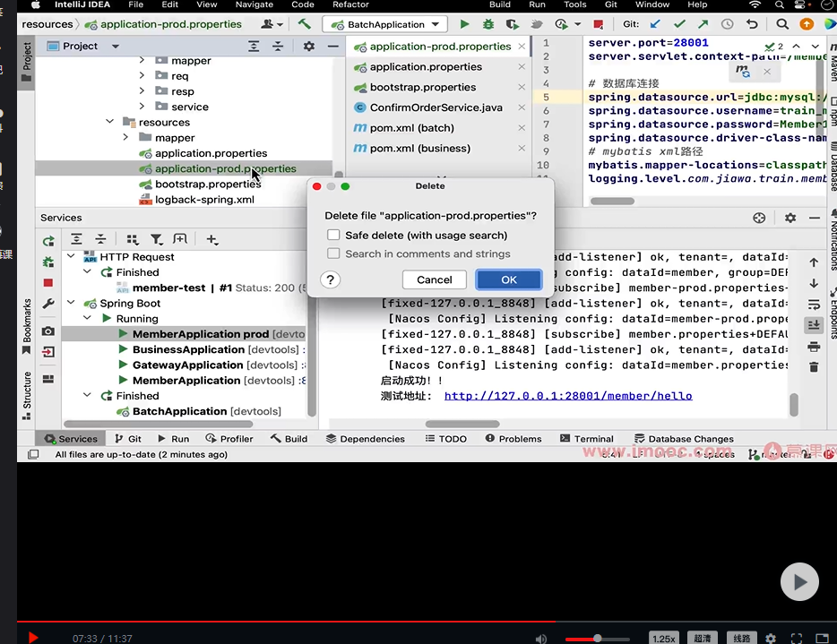Seek on the video progress bar

click(x=427, y=622)
